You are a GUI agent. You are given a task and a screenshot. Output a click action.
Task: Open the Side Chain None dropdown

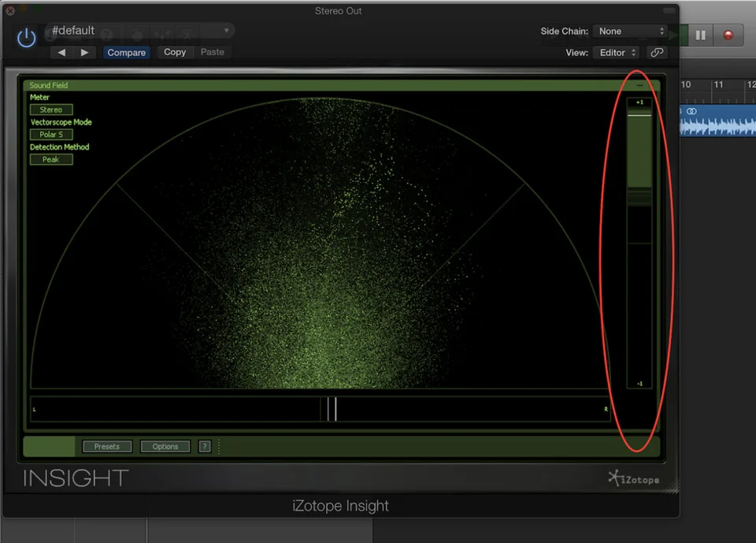pyautogui.click(x=631, y=31)
